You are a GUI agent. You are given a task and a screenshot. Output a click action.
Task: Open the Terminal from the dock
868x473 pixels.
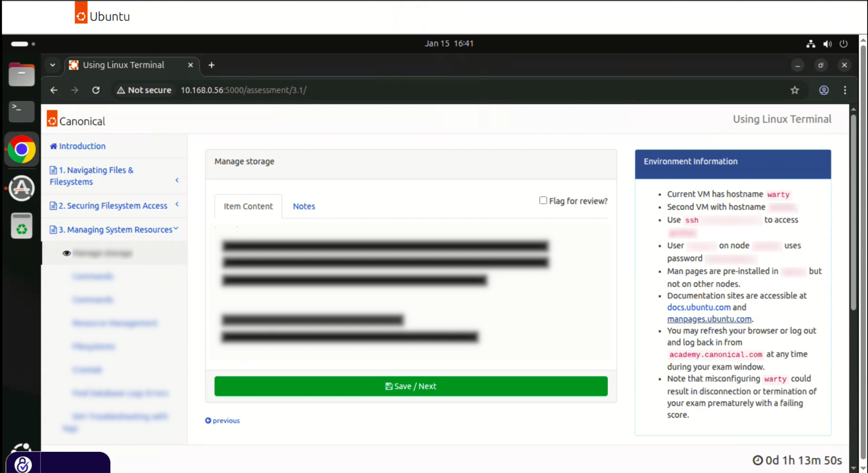point(22,111)
